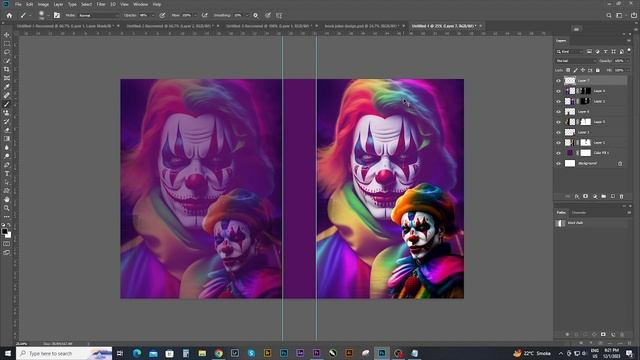The height and width of the screenshot is (360, 640).
Task: Switch to Untitled-1 Recovered document tab
Action: coord(65,26)
